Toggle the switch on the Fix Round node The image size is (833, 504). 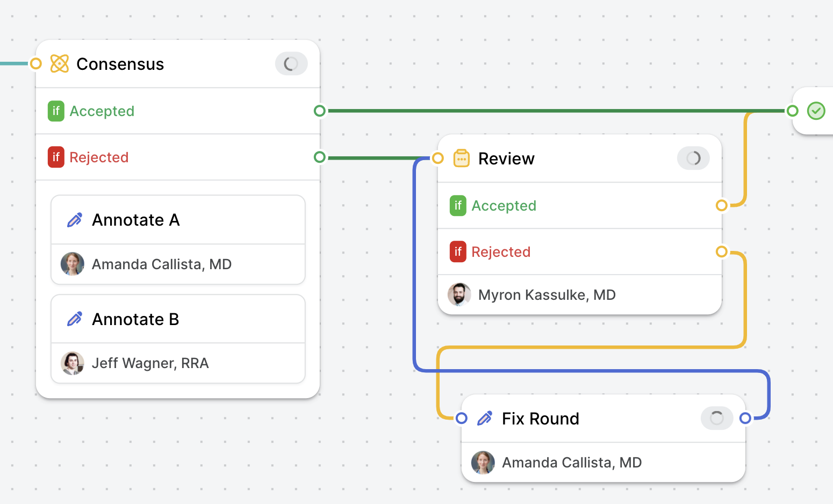716,417
